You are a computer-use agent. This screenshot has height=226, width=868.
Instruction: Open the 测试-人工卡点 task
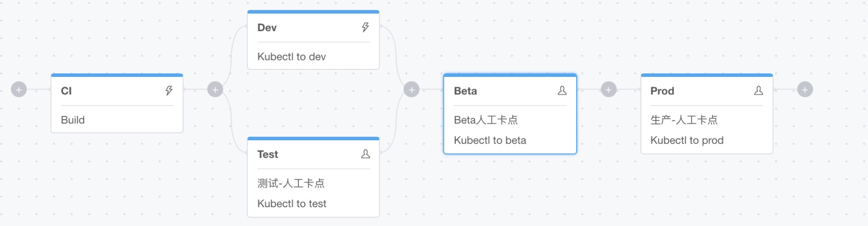(291, 183)
